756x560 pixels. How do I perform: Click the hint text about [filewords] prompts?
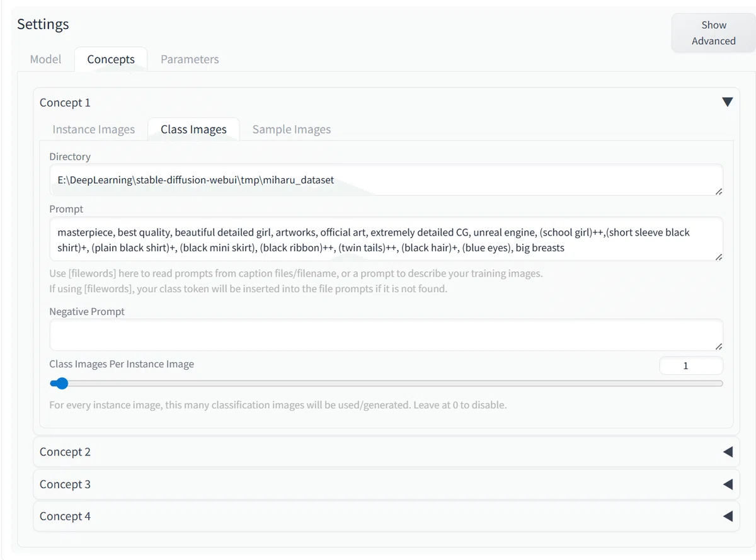[296, 281]
